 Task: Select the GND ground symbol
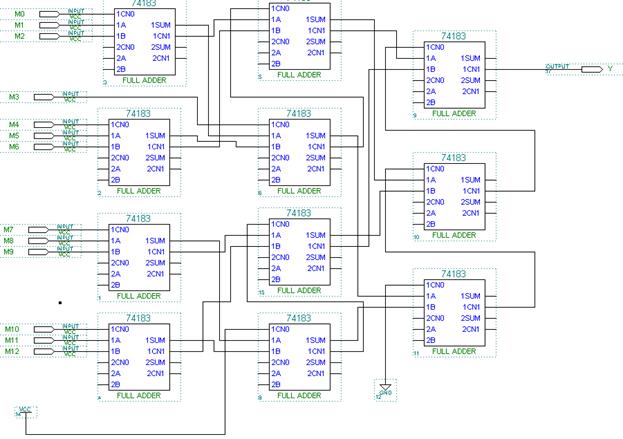[x=385, y=389]
